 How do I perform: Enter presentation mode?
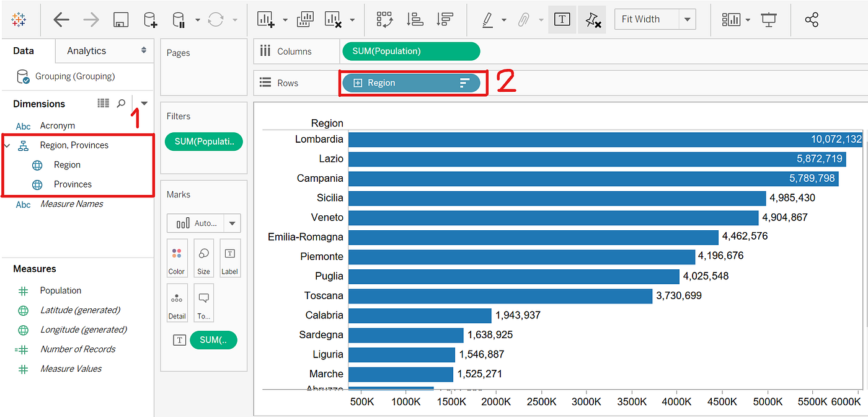click(769, 20)
